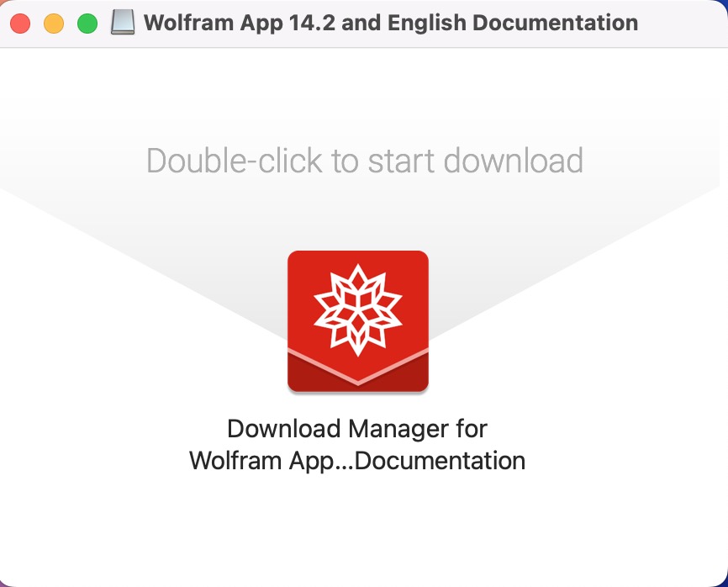Viewport: 728px width, 587px height.
Task: Click the "Wolfram App 14.2" window title text
Action: pyautogui.click(x=239, y=23)
